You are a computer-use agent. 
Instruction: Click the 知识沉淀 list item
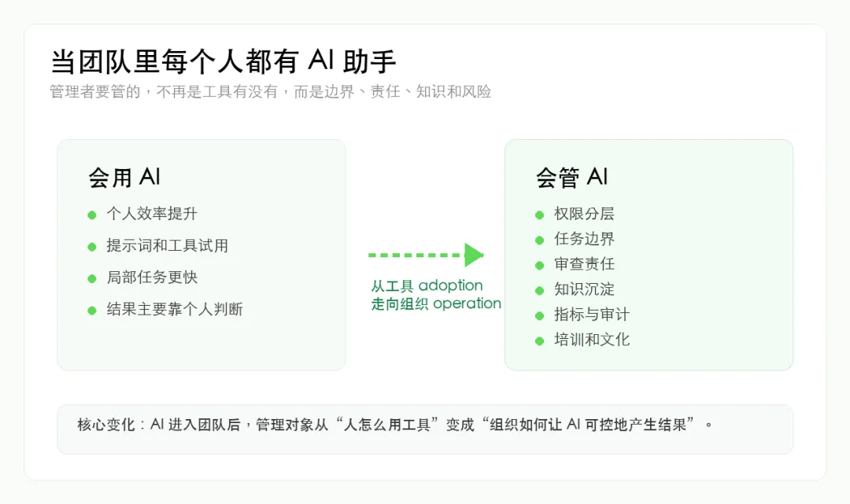click(x=584, y=289)
